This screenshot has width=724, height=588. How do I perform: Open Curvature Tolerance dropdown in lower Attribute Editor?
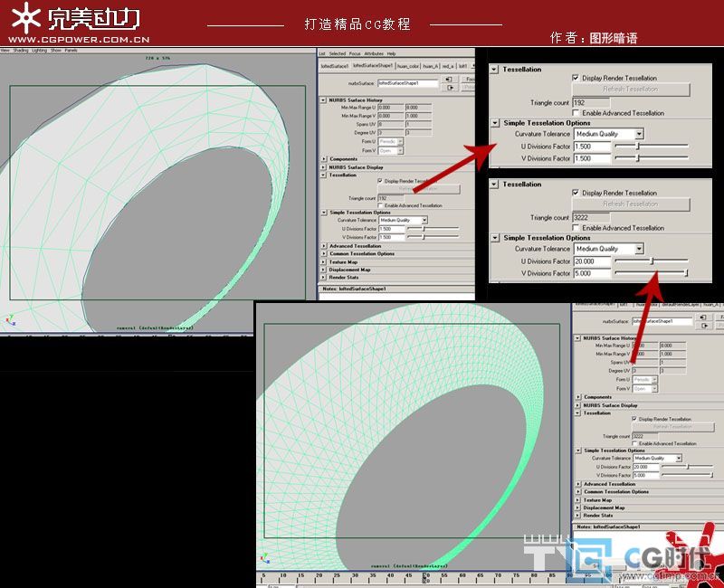pyautogui.click(x=658, y=459)
